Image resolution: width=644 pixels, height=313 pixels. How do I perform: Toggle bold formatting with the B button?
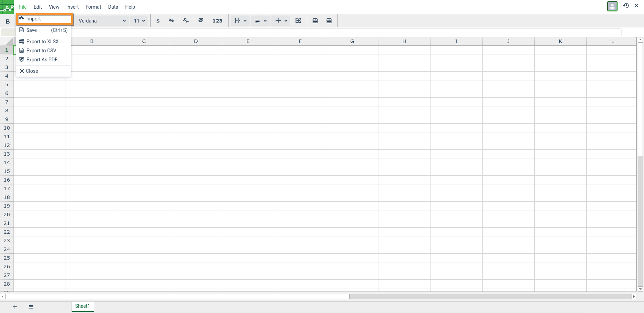(x=8, y=21)
